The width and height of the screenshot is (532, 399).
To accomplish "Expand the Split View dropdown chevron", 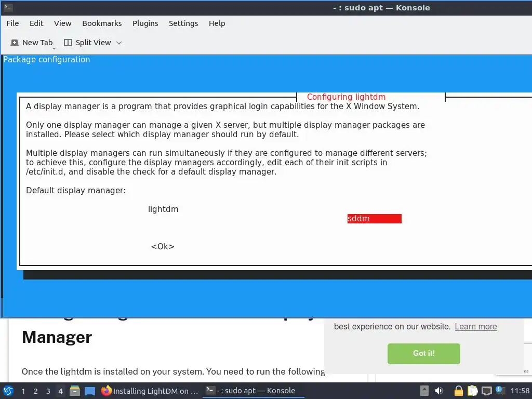I will pyautogui.click(x=119, y=43).
